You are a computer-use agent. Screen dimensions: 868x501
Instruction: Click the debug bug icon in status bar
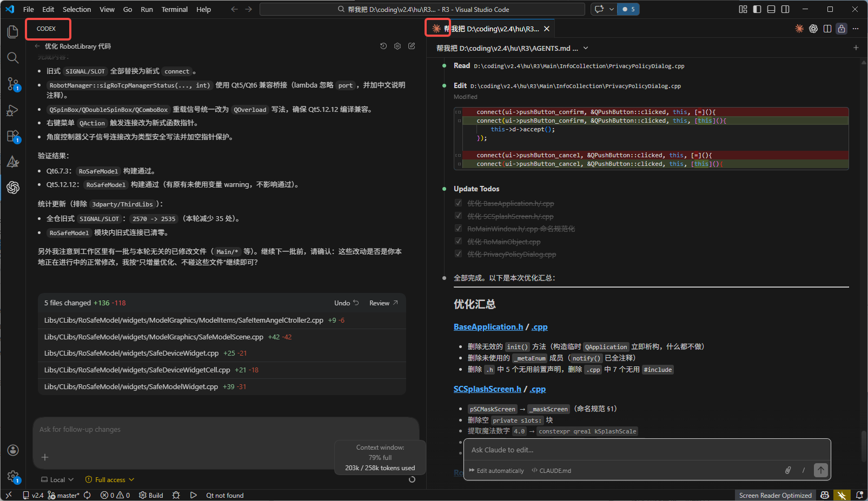pos(176,495)
